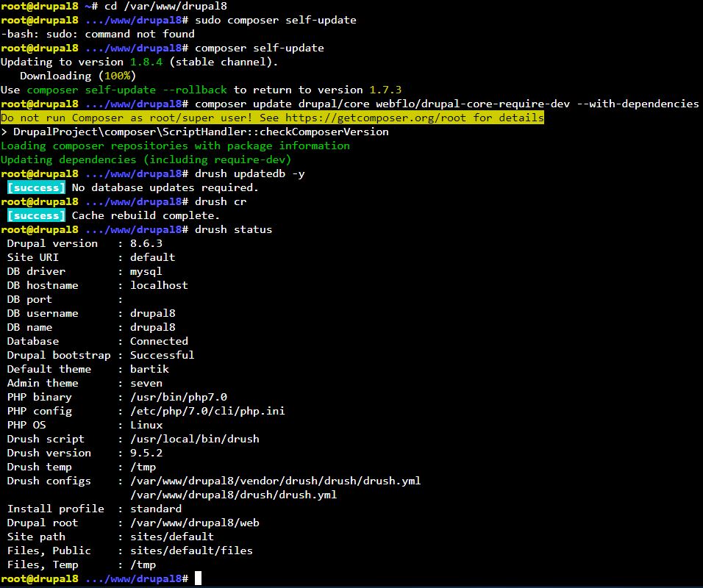Click the 'drush status' command text

click(233, 229)
